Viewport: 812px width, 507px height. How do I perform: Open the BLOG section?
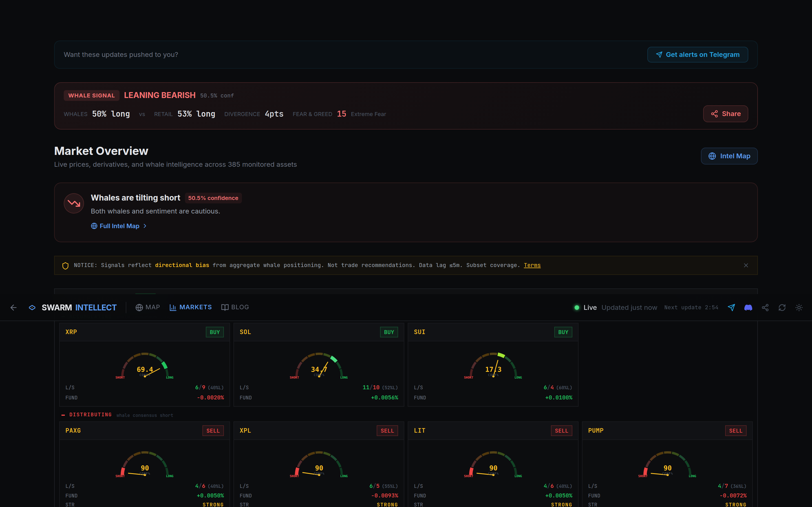(235, 307)
